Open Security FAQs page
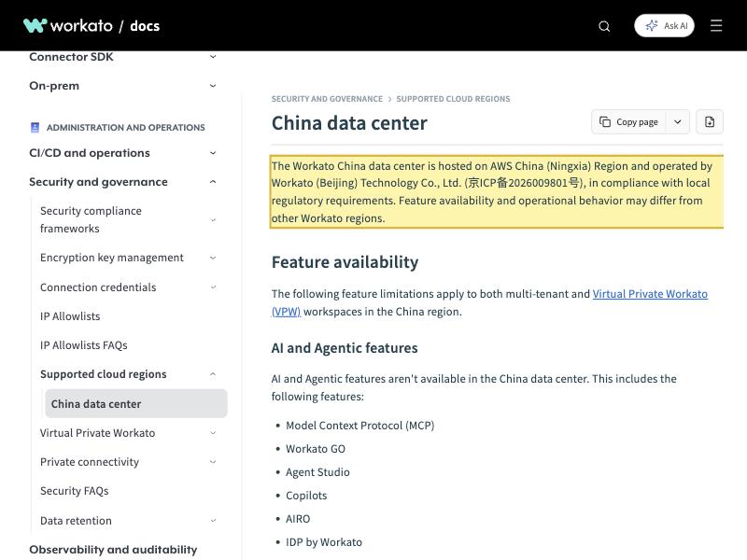 (x=75, y=491)
